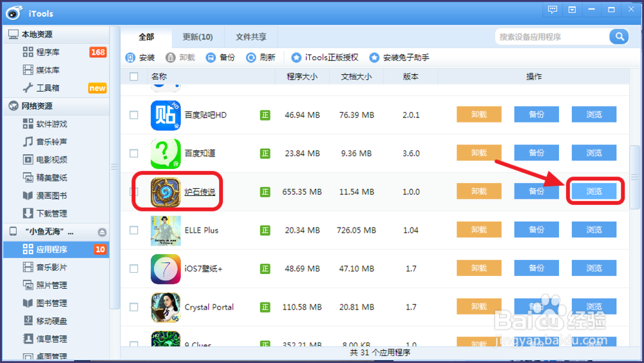Toggle the select-all checkbox in header
644x363 pixels.
point(134,77)
